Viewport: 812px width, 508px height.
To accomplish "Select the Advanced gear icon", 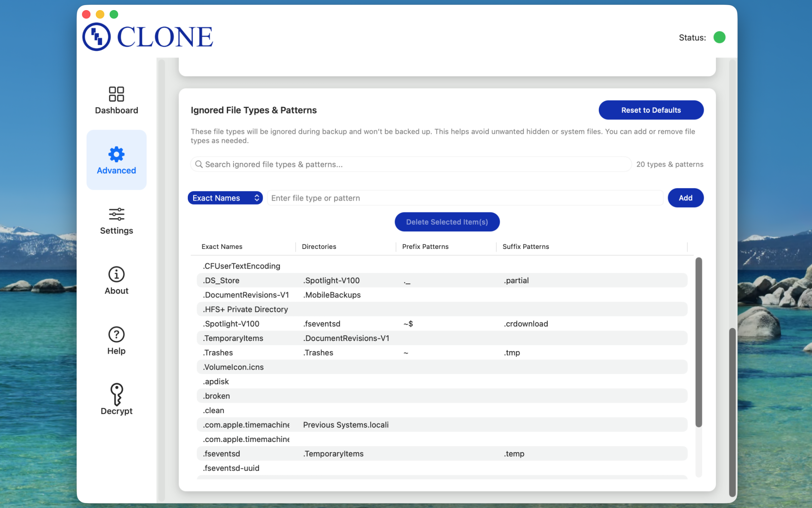I will [x=116, y=154].
